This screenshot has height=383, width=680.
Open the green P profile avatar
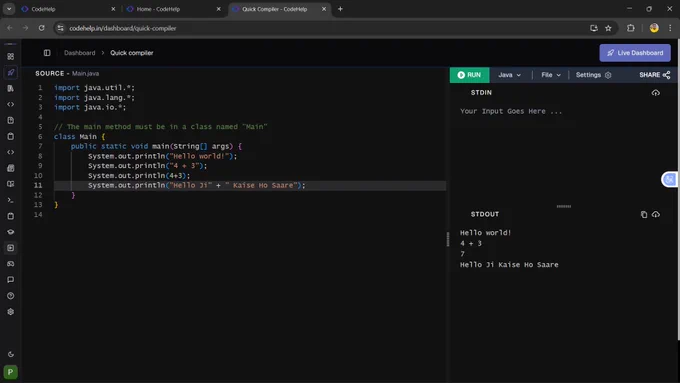pos(10,372)
